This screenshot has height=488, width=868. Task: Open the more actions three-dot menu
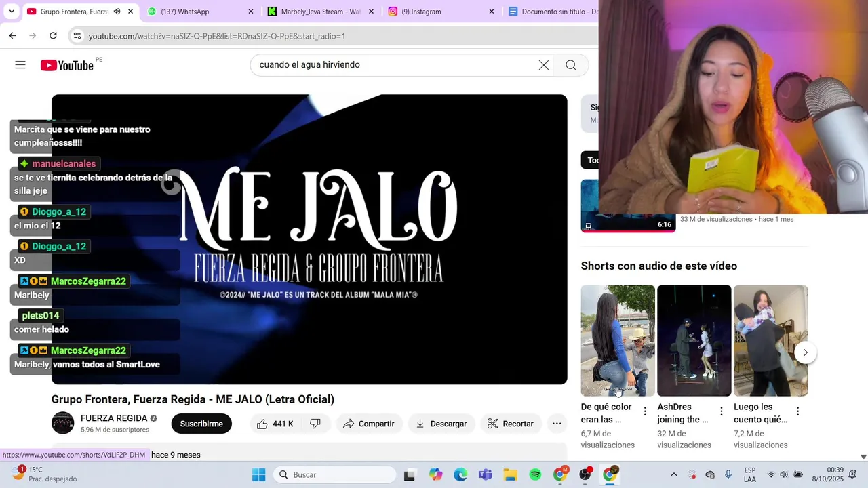coord(557,424)
